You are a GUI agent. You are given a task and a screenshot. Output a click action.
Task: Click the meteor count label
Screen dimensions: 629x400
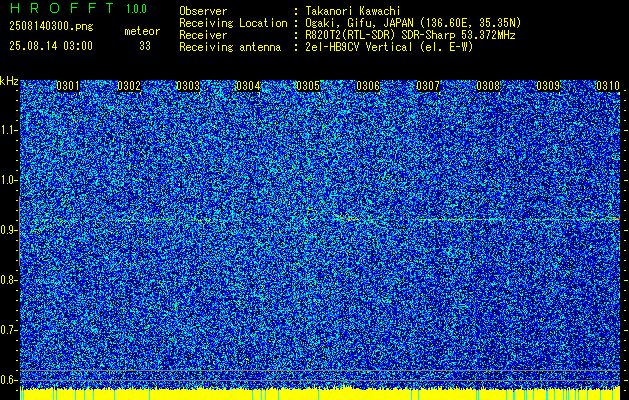[x=142, y=31]
